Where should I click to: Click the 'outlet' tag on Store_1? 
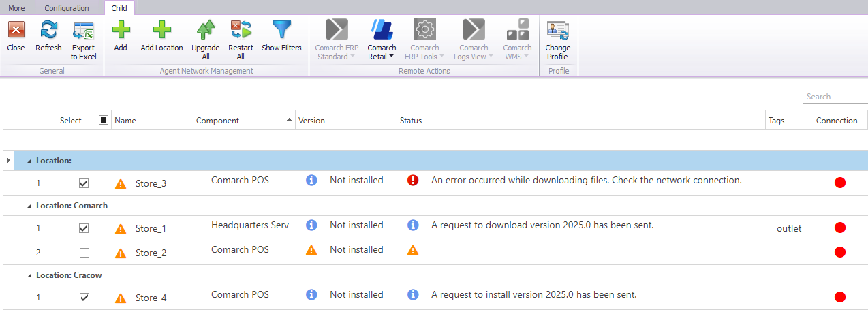[x=789, y=228]
